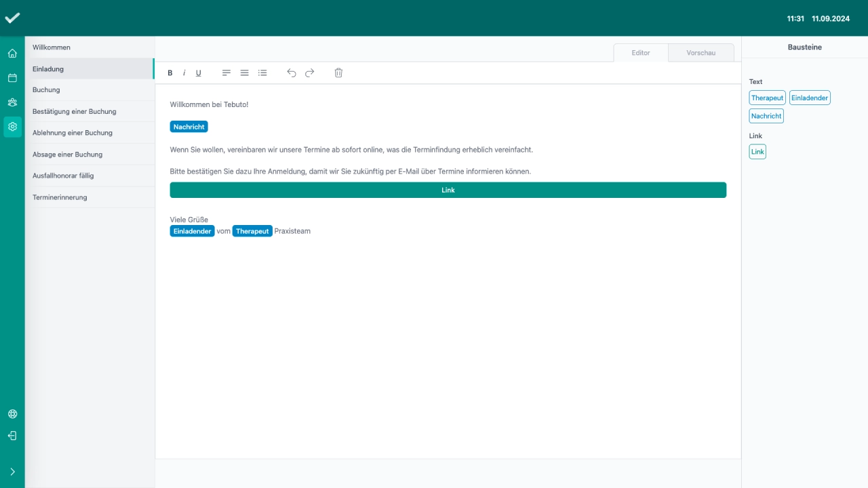Insert a bulleted list
Screen dimensions: 868x488
click(262, 73)
